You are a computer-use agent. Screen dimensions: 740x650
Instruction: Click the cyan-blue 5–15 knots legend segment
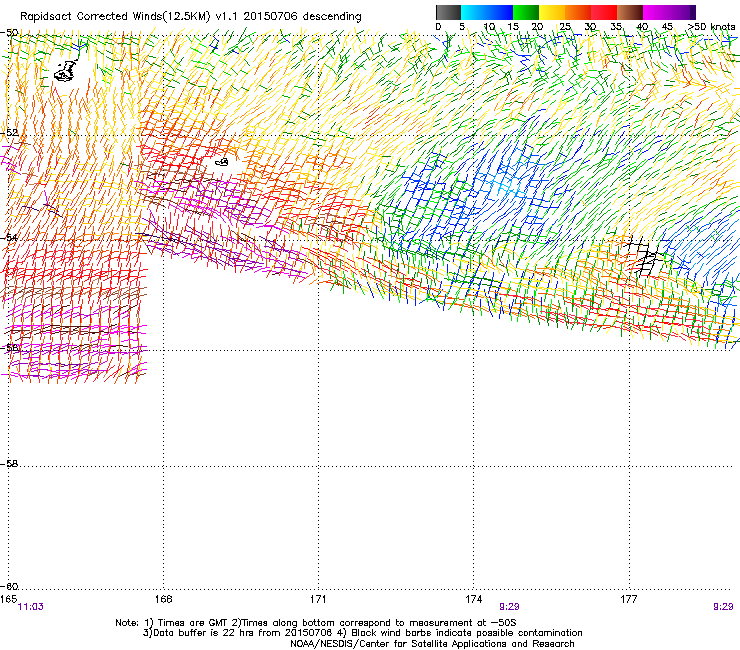coord(487,12)
